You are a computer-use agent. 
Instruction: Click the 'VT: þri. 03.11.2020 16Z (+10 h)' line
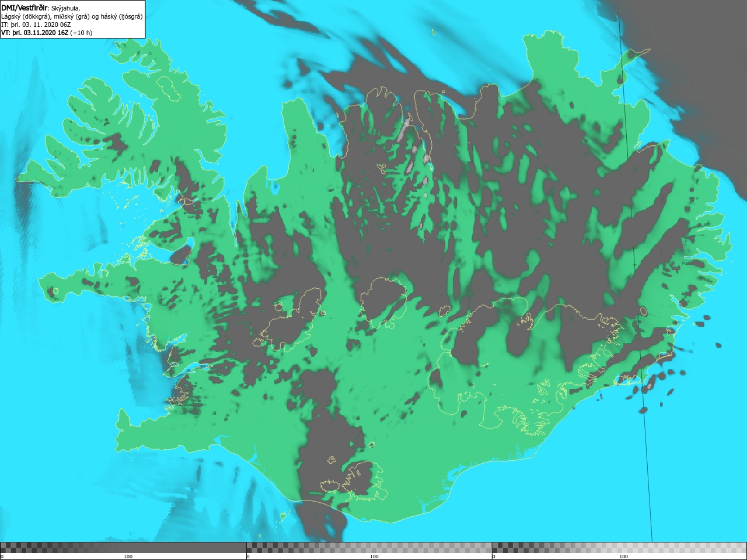coord(47,33)
